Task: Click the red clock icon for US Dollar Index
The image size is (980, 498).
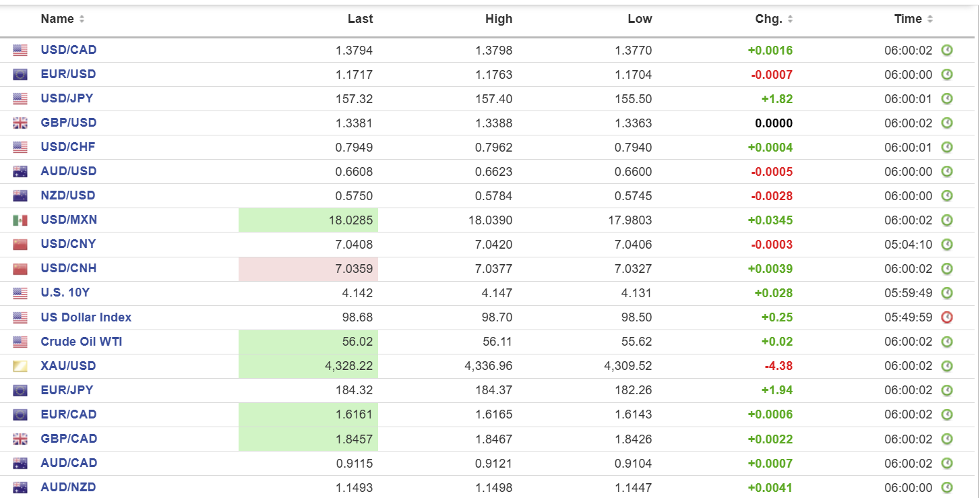Action: 947,317
